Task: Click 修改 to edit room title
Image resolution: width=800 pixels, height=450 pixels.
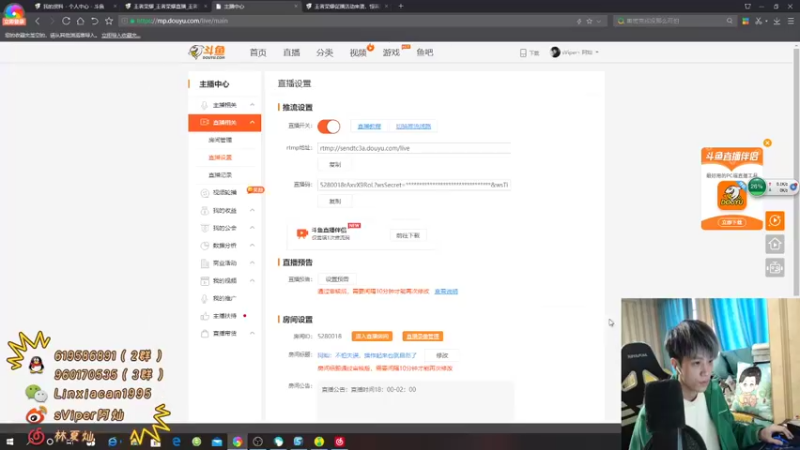Action: click(442, 355)
